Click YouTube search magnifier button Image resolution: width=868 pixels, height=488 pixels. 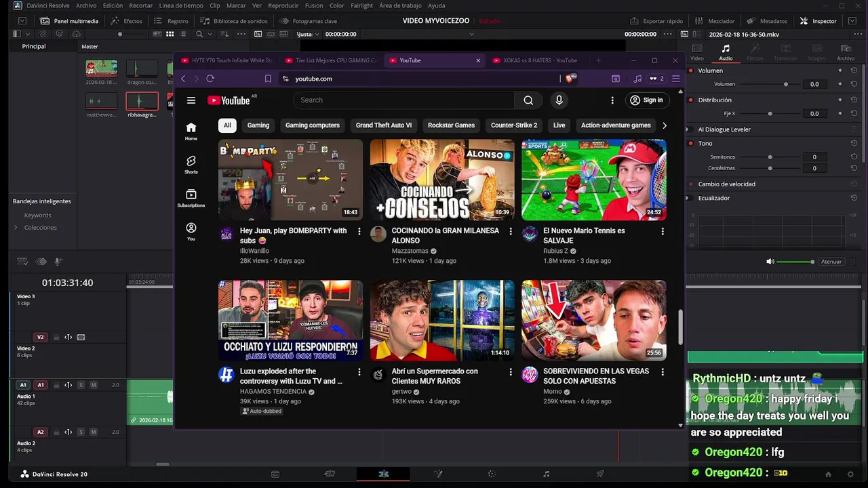click(528, 100)
